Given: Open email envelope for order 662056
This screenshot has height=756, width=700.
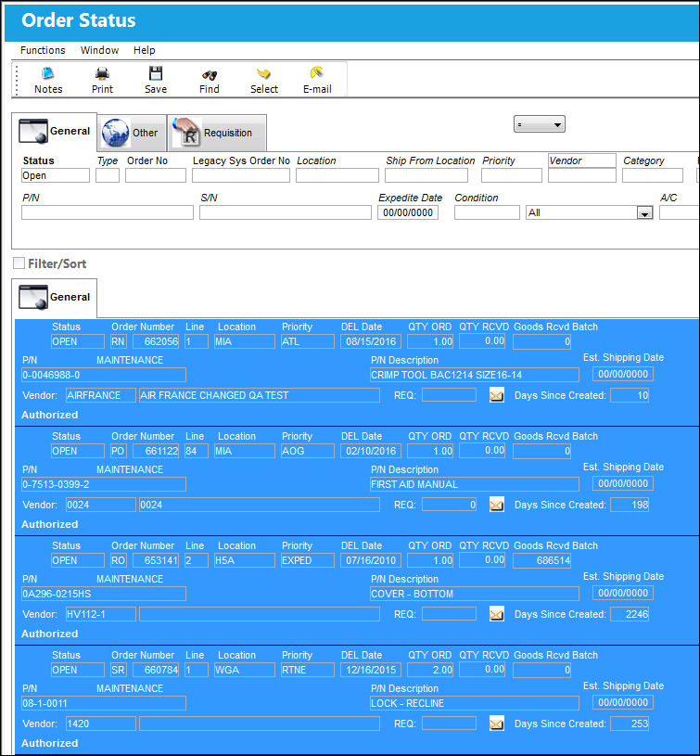Looking at the screenshot, I should pos(496,395).
